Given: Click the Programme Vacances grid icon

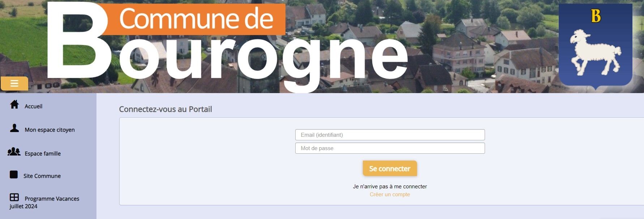Looking at the screenshot, I should point(14,197).
